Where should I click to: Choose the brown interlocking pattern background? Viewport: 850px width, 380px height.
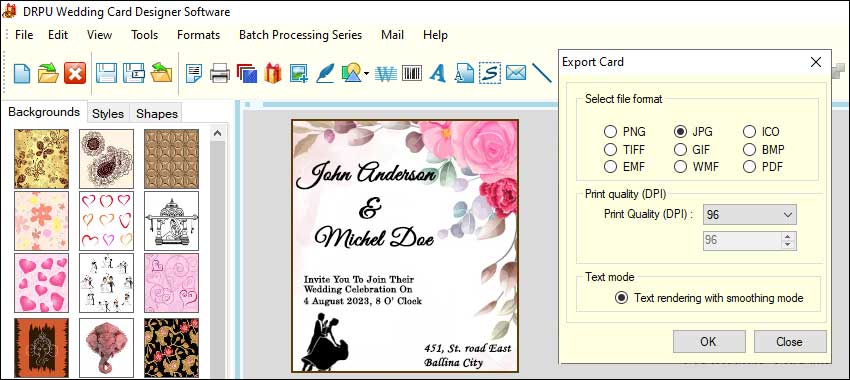point(171,158)
